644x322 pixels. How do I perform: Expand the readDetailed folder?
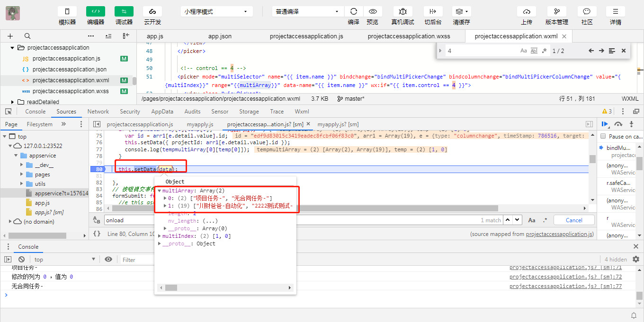13,102
